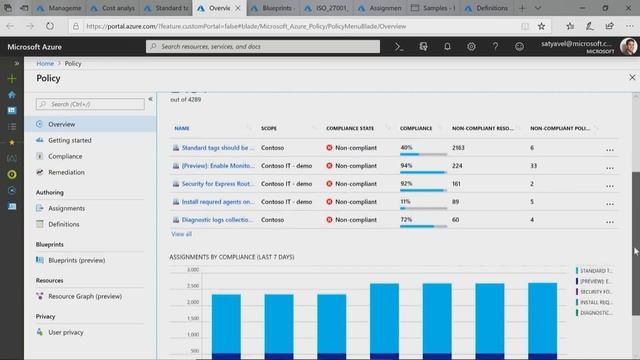Open Diagnostic logs collection assignment
The width and height of the screenshot is (640, 360).
tap(217, 220)
